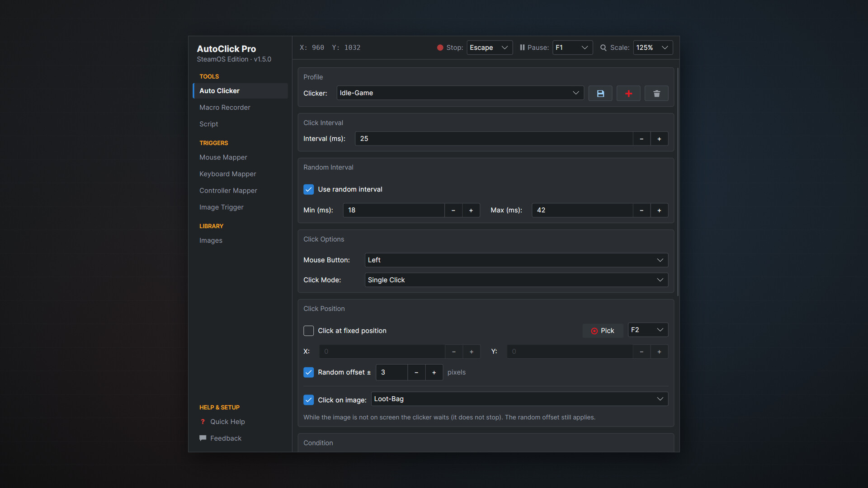Open the Pause hotkey dropdown (F1)

[x=572, y=47]
